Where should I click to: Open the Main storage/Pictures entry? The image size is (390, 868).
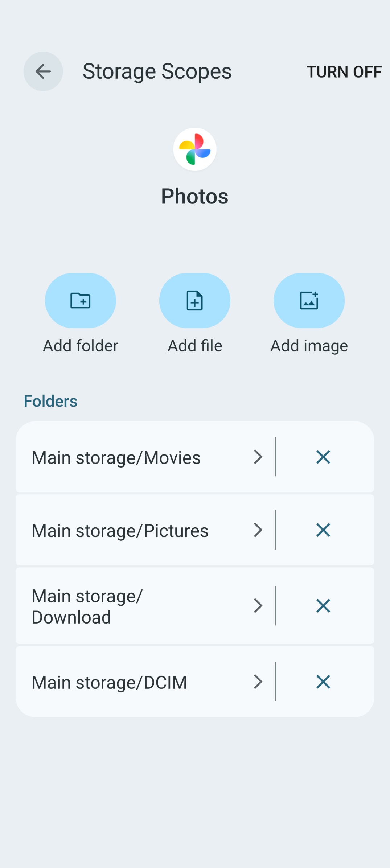tap(120, 531)
